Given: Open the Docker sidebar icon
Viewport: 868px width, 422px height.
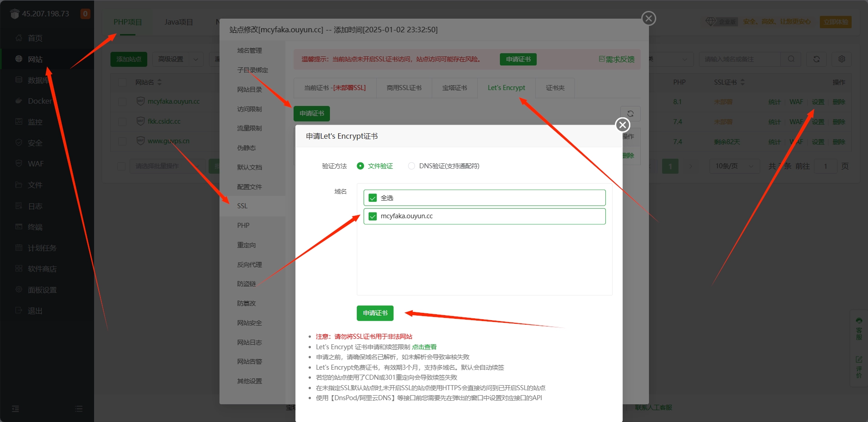Looking at the screenshot, I should 19,100.
